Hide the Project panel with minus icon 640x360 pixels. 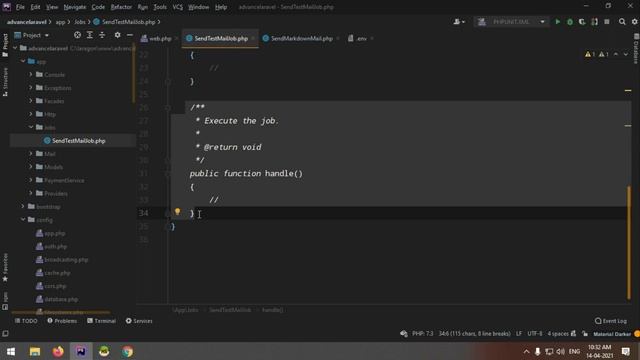129,35
